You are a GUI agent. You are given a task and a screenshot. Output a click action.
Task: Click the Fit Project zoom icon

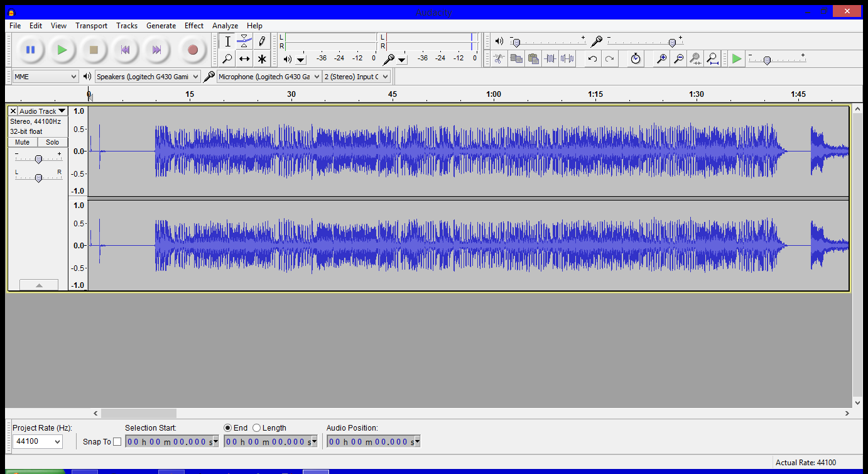(712, 58)
